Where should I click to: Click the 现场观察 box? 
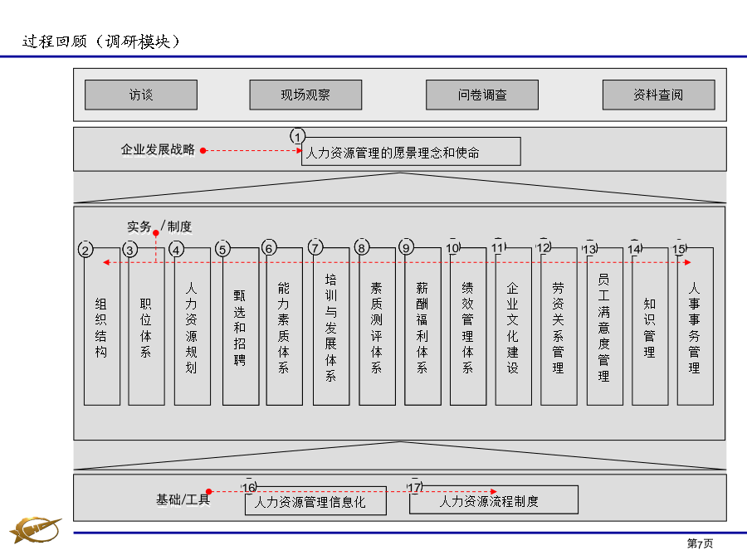(305, 95)
